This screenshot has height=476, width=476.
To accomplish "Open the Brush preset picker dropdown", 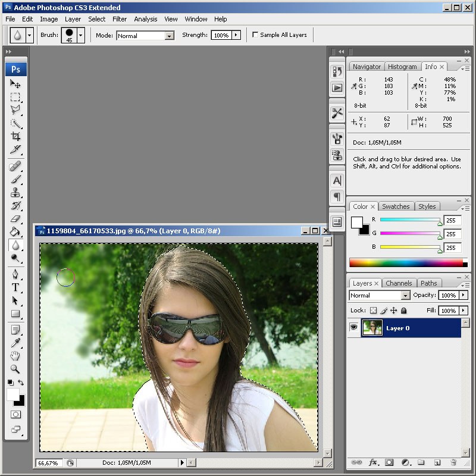I will 80,35.
